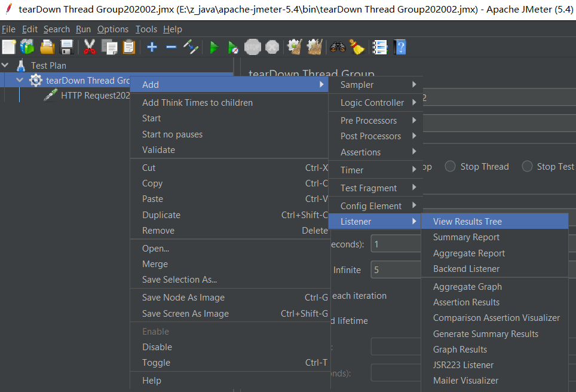Click the JMeter feather icon in title bar
The image size is (576, 392).
pyautogui.click(x=9, y=8)
